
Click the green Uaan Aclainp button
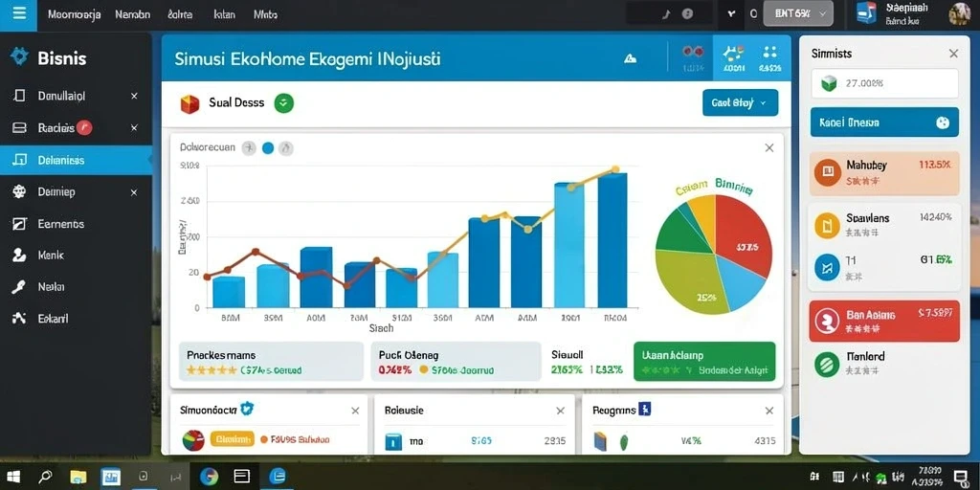click(704, 361)
